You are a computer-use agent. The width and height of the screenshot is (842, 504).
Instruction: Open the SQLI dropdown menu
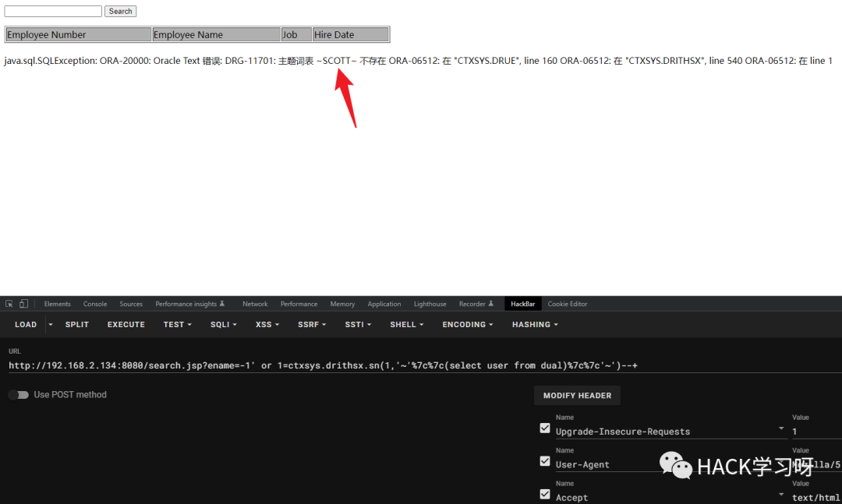coord(224,325)
